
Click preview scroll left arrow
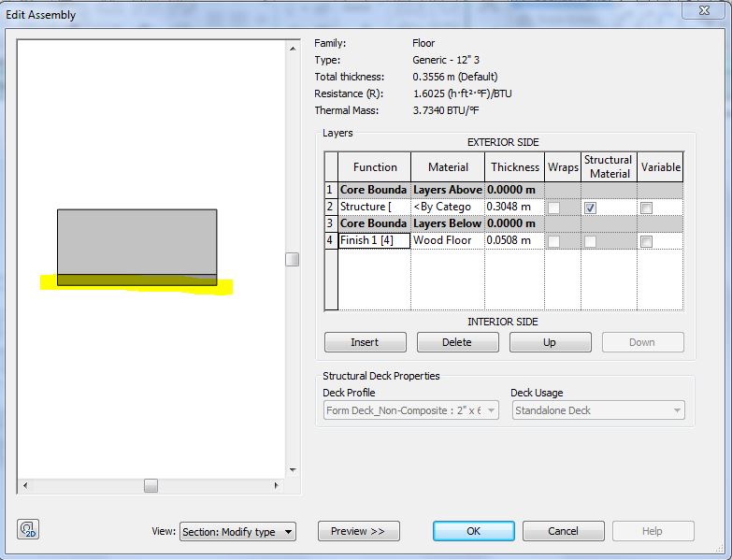(25, 486)
